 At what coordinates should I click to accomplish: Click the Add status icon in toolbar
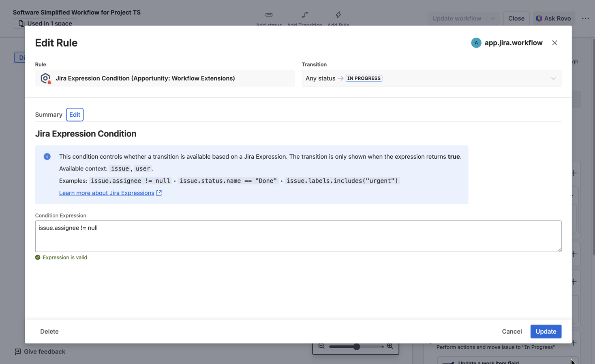click(269, 15)
